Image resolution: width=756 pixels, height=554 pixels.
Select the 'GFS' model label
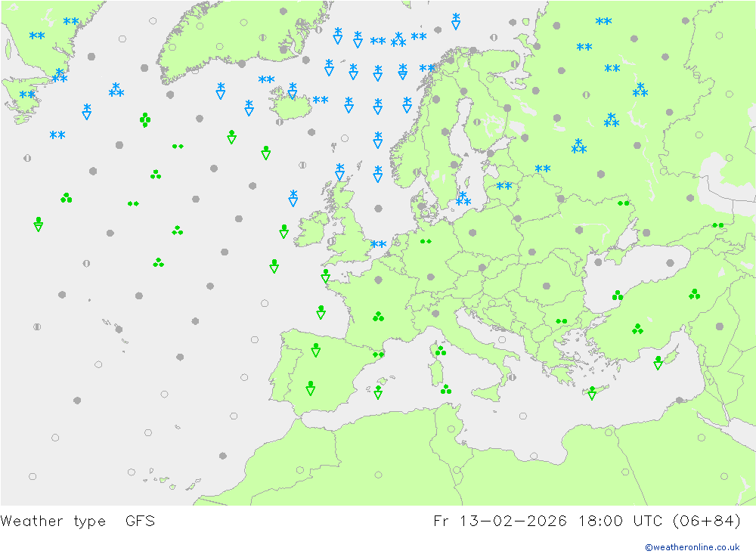[141, 522]
